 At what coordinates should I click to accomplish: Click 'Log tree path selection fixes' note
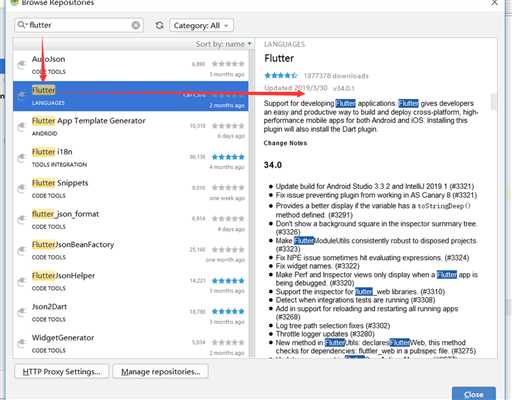(333, 325)
